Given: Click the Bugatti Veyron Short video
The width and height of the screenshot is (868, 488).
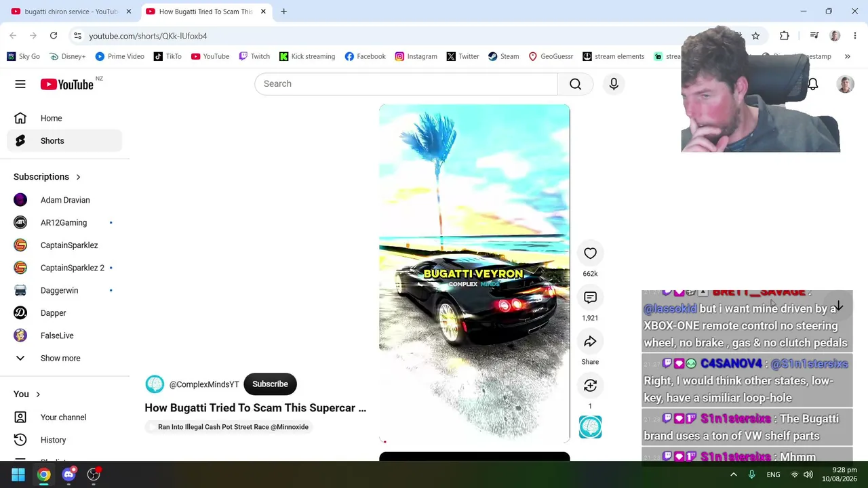Looking at the screenshot, I should (474, 274).
